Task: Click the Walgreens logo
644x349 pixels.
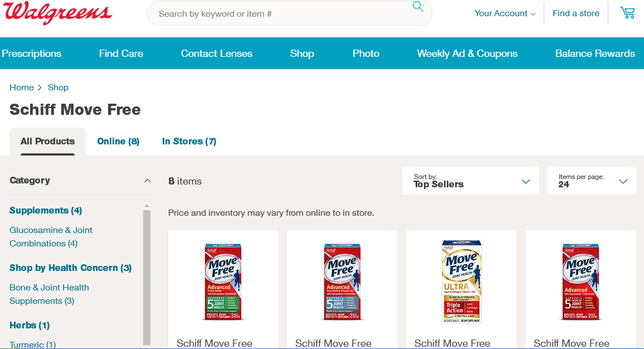Action: click(x=58, y=12)
